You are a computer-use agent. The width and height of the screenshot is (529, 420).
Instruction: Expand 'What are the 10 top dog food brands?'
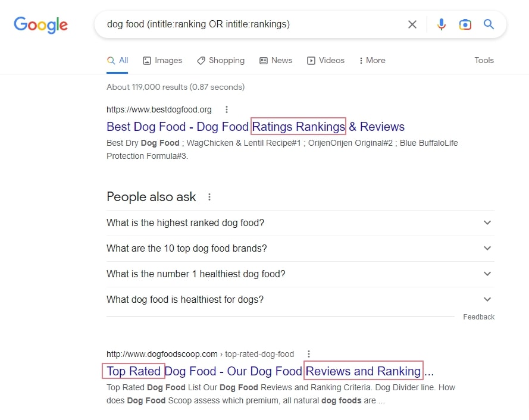[301, 249]
